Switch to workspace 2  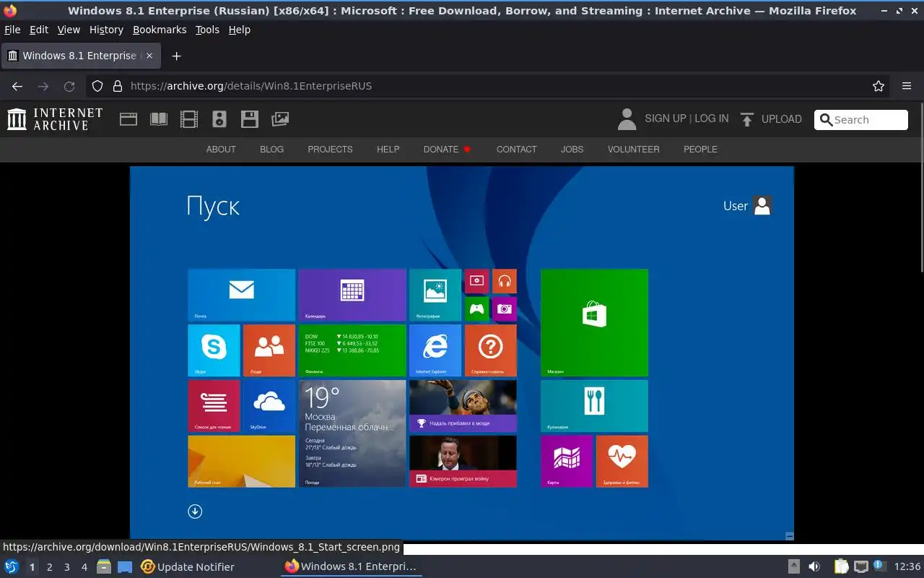click(x=49, y=567)
